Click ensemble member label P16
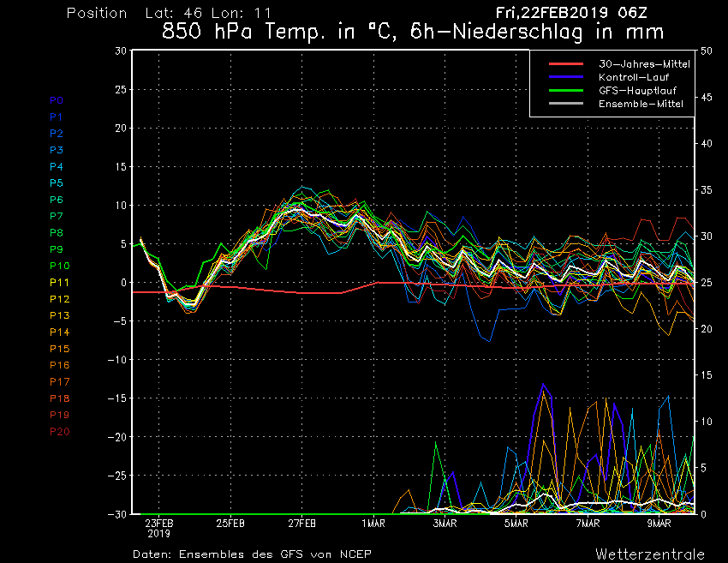 [59, 365]
